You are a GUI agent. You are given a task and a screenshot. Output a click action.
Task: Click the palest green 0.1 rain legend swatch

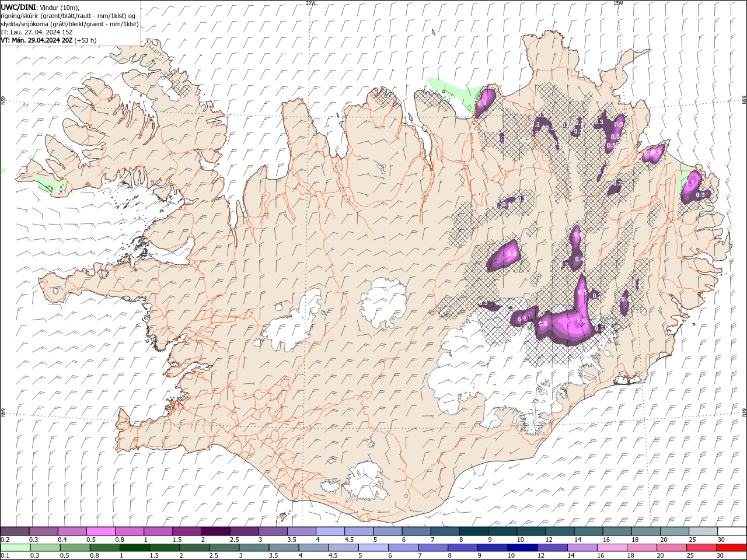point(15,548)
